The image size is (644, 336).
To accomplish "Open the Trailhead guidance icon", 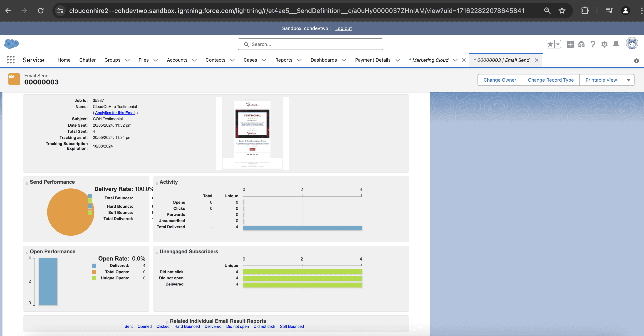I will pos(581,44).
